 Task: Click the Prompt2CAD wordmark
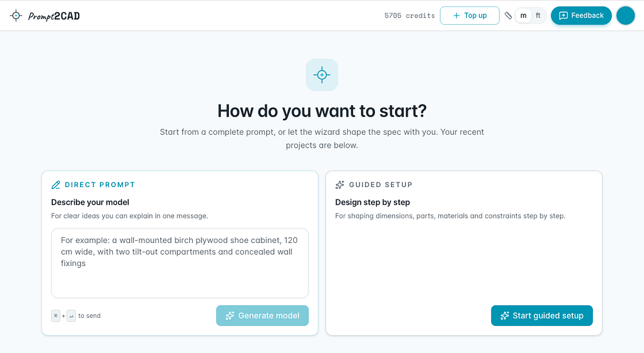[54, 16]
